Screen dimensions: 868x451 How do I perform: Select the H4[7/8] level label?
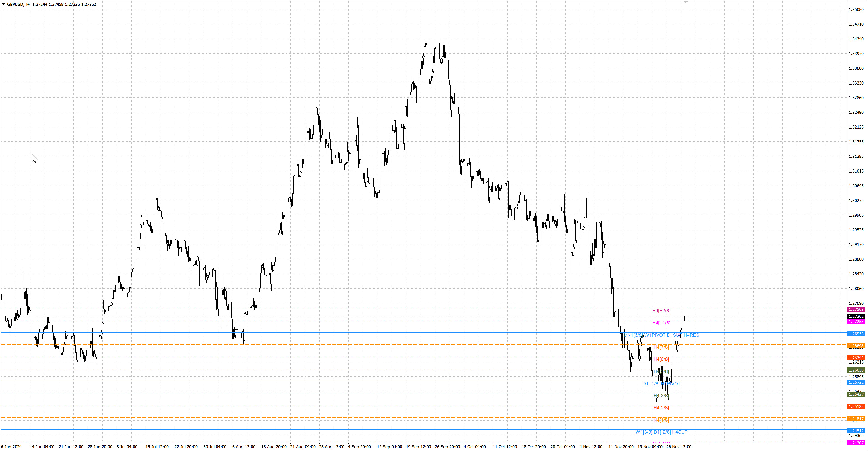click(661, 347)
